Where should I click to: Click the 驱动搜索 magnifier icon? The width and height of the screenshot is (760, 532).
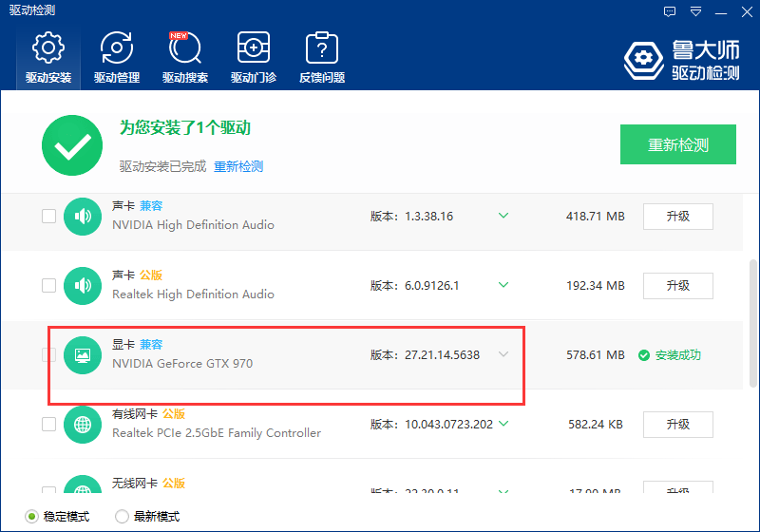185,47
